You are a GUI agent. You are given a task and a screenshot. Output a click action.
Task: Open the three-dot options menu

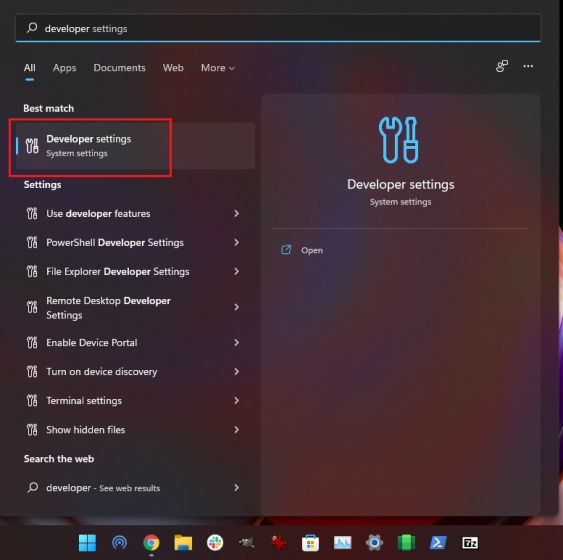(x=528, y=66)
